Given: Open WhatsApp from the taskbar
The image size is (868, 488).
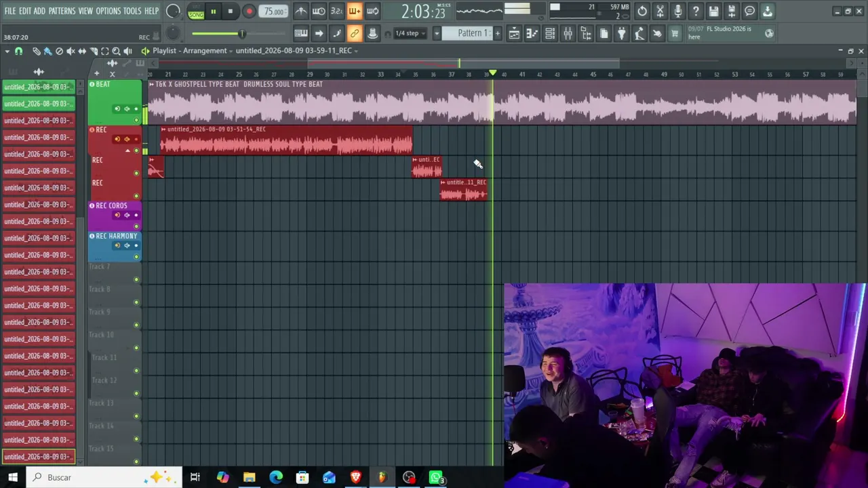Looking at the screenshot, I should click(x=435, y=477).
